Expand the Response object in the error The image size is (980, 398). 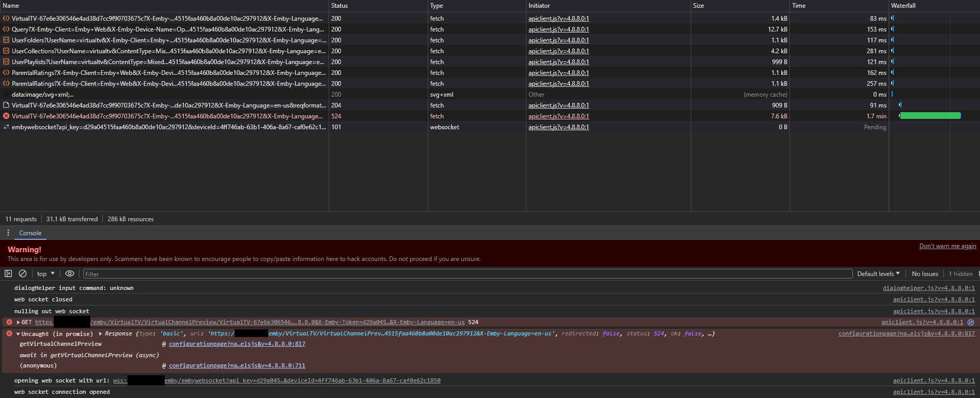point(101,333)
